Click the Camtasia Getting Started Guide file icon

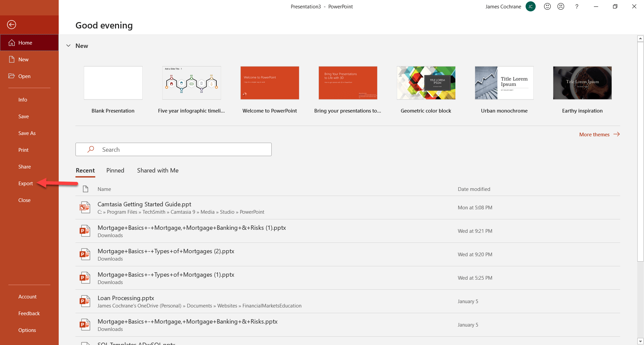click(x=85, y=207)
